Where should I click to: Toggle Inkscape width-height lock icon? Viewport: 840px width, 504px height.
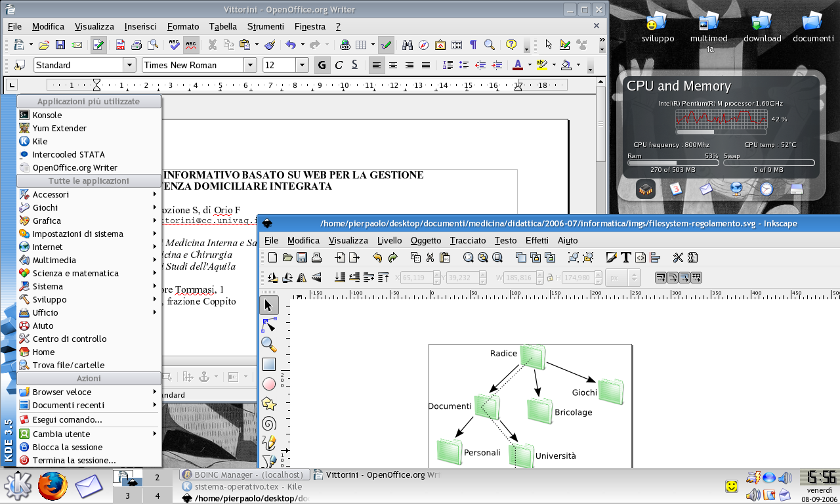tap(550, 278)
